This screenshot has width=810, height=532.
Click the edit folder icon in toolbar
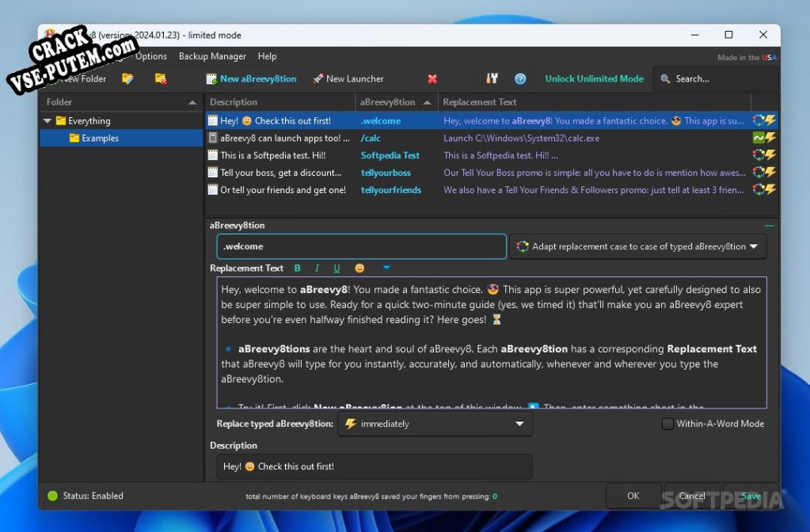point(127,78)
